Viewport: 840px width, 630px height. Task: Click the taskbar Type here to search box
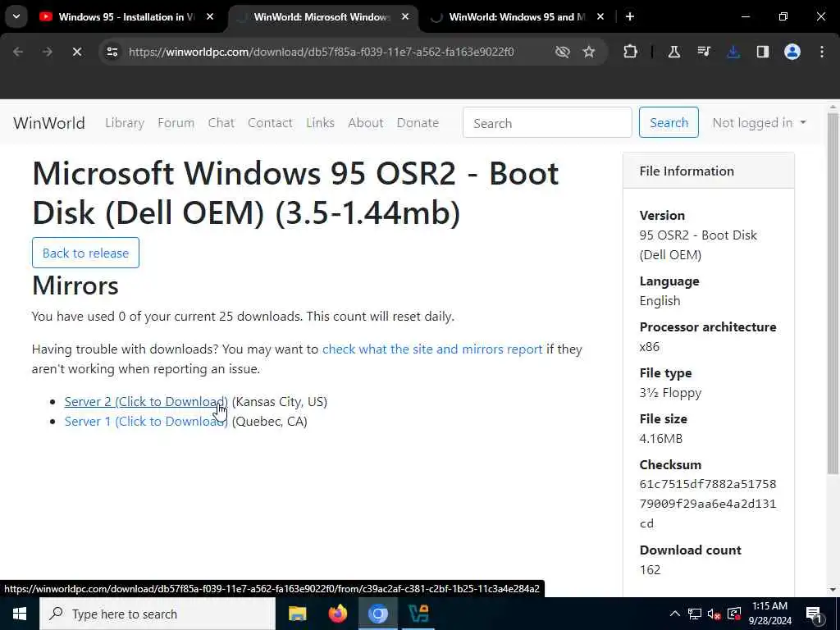pyautogui.click(x=157, y=614)
